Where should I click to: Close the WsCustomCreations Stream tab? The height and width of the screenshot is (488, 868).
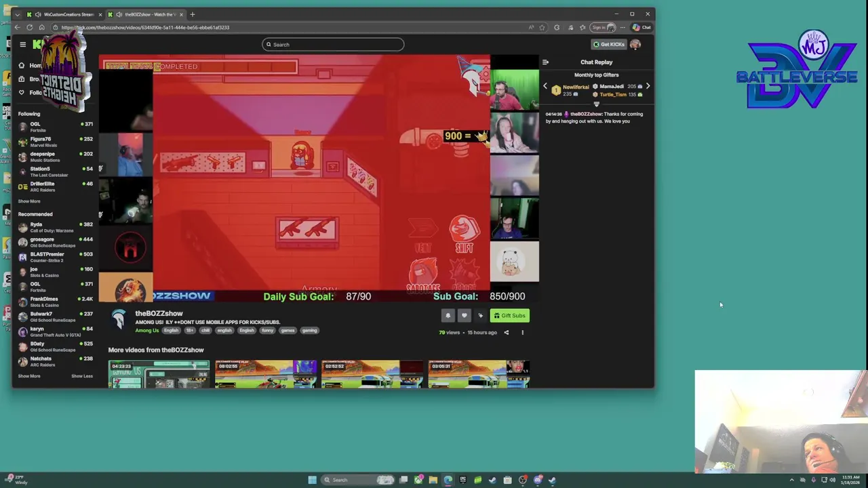[x=100, y=14]
